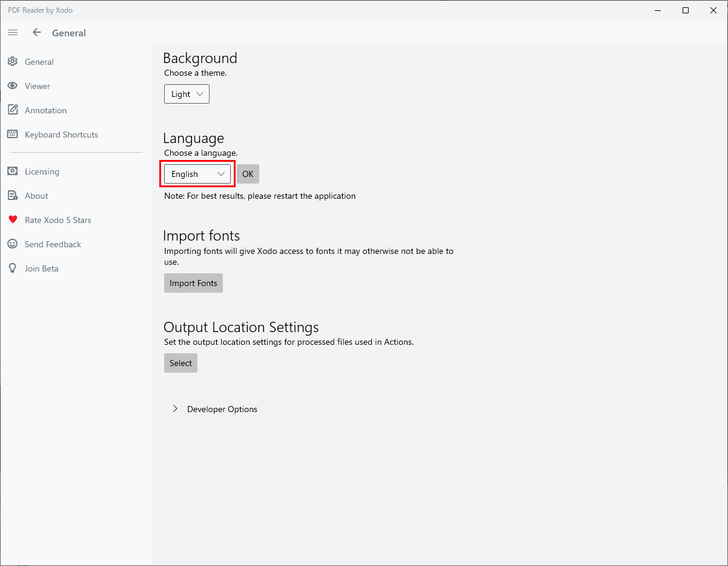Open the English language dropdown
This screenshot has height=566, width=728.
point(197,174)
